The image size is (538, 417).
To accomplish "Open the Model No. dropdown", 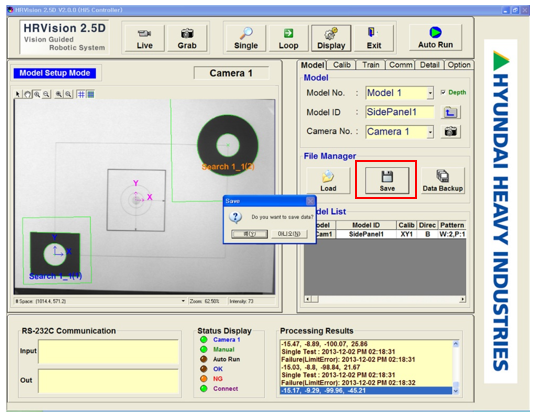I will coord(430,93).
